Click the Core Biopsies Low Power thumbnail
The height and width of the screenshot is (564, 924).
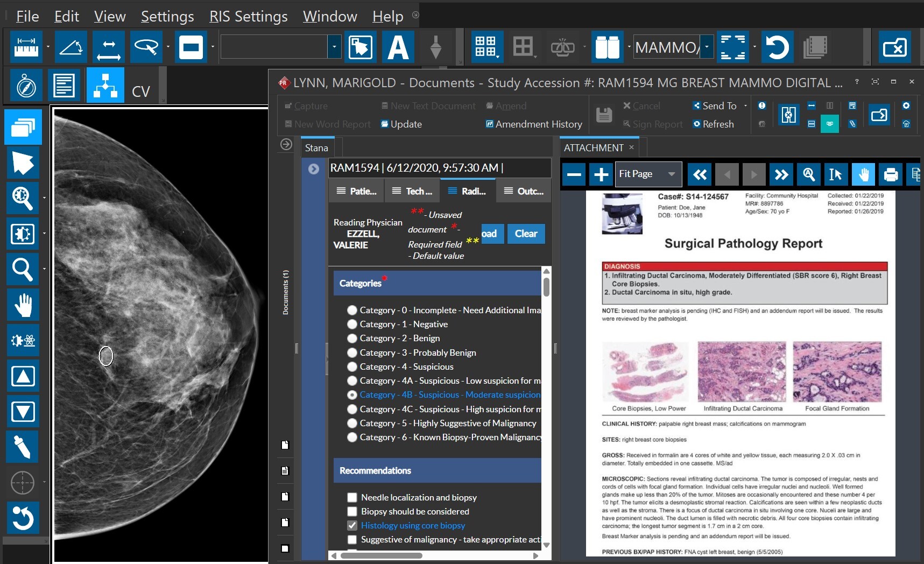[645, 371]
